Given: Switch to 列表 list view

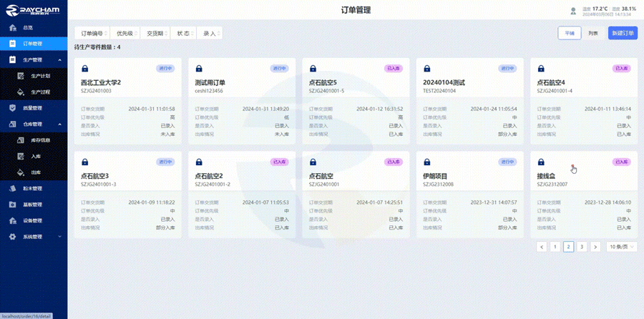Looking at the screenshot, I should pos(593,33).
